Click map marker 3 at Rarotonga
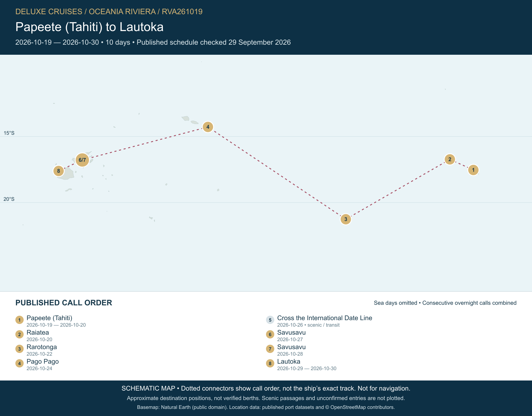This screenshot has height=416, width=532. (346, 219)
